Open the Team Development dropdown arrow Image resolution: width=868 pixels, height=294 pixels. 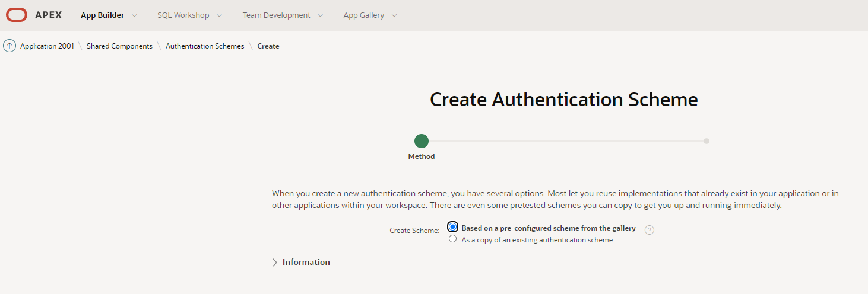[321, 15]
